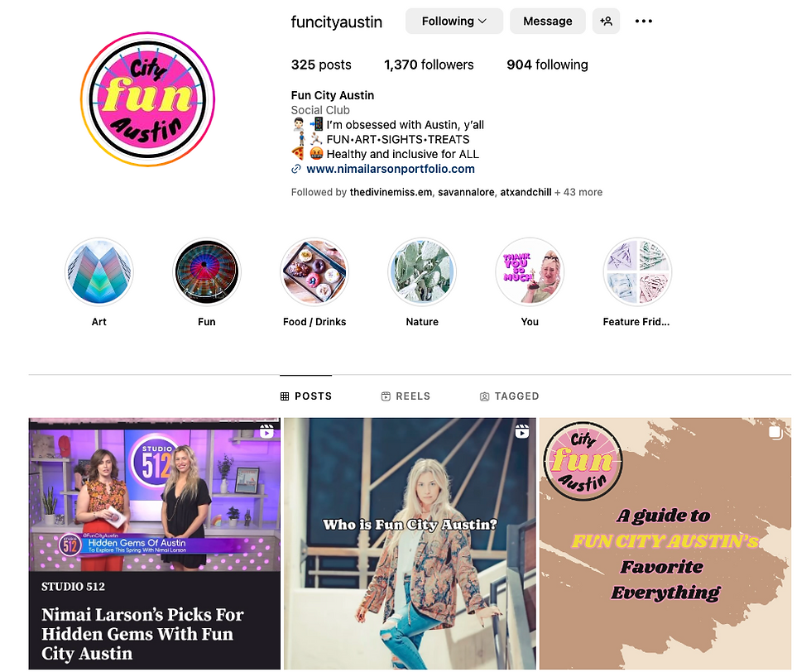Show the 904 following list

[x=547, y=65]
